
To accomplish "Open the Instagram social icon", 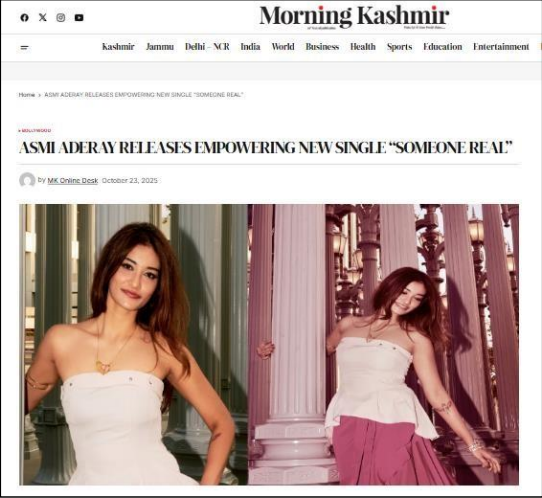I will 61,17.
